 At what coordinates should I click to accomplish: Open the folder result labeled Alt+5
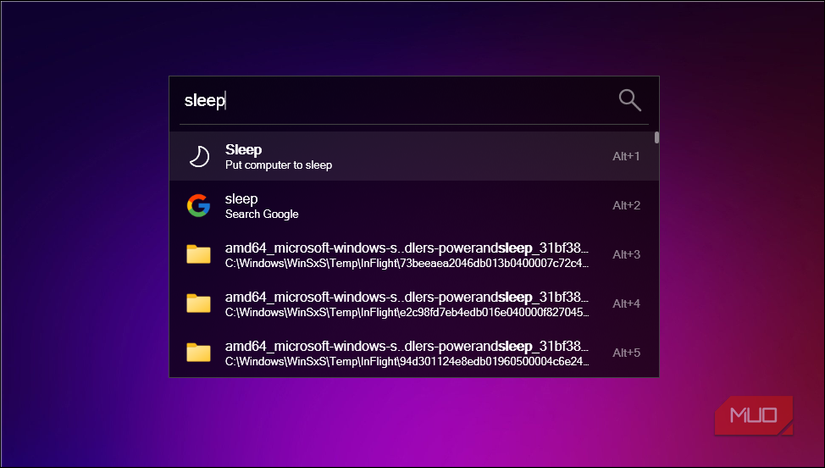pos(414,352)
